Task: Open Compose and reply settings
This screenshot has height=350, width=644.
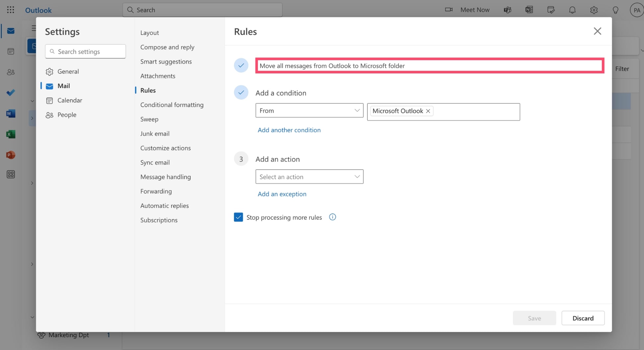Action: coord(167,47)
